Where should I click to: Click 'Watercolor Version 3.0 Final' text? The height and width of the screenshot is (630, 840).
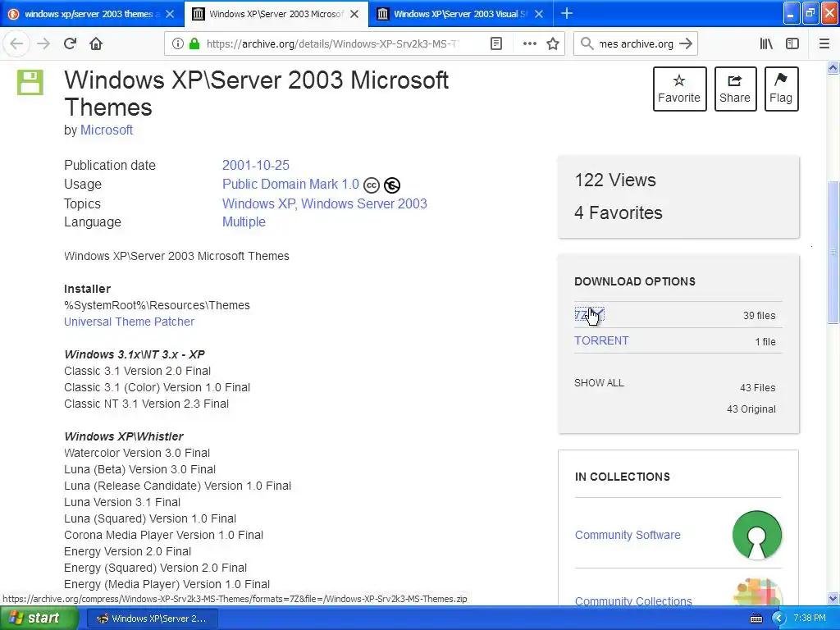(x=137, y=453)
